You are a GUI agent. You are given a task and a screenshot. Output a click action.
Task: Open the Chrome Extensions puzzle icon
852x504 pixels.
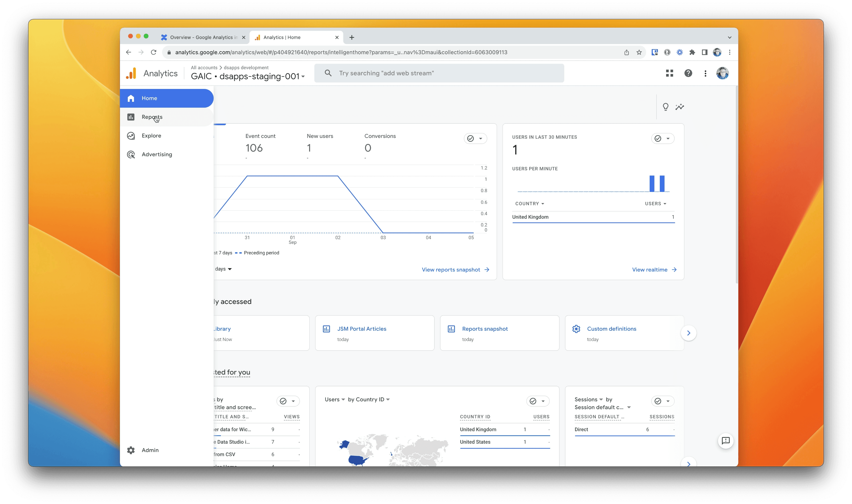(x=692, y=52)
